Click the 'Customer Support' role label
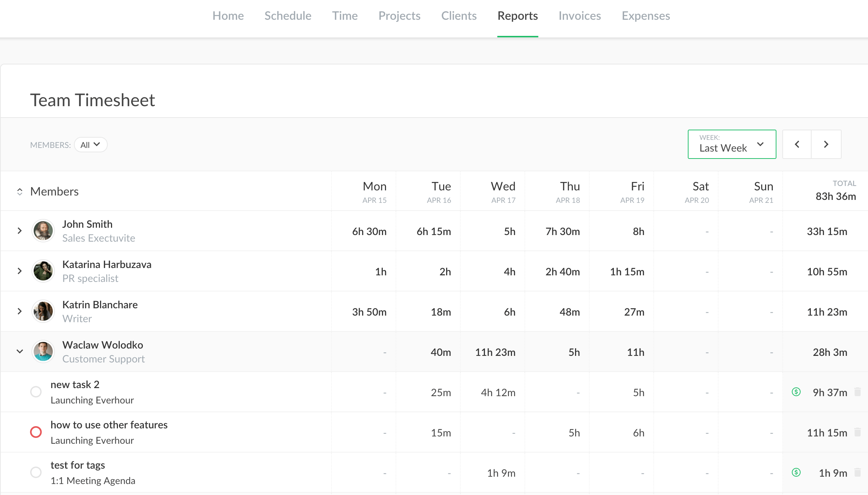Screen dimensions: 868x495 tap(104, 359)
